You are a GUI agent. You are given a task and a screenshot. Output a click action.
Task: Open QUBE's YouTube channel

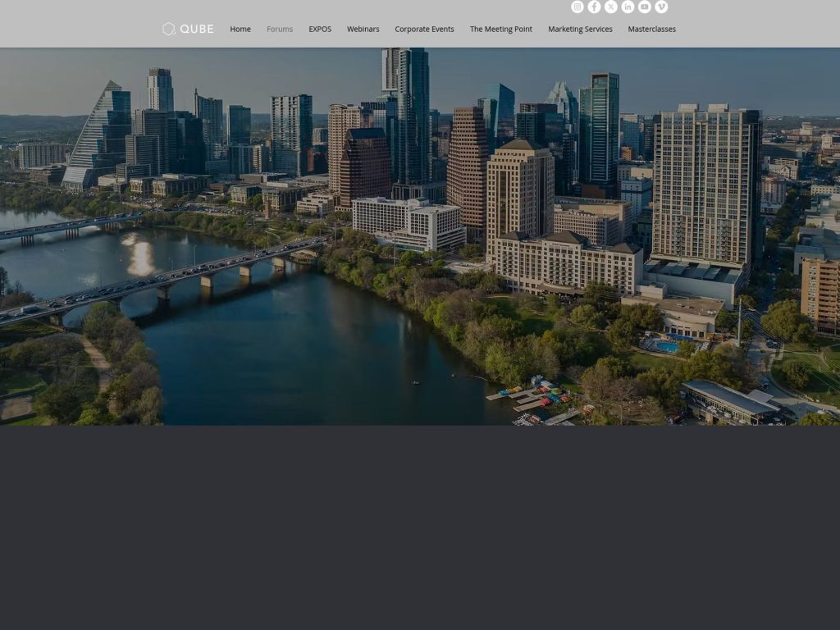(x=644, y=7)
